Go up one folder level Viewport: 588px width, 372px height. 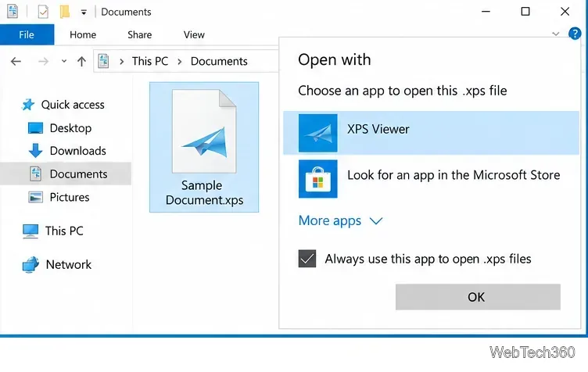[x=81, y=61]
